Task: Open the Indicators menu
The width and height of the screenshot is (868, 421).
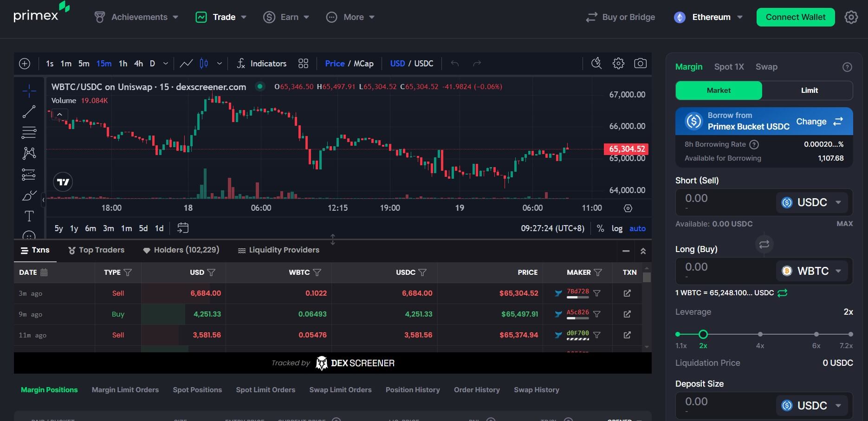Action: coord(261,64)
